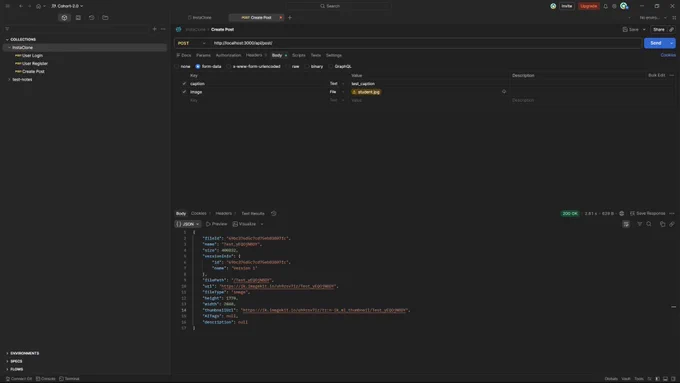Open the JSON response format dropdown
The width and height of the screenshot is (680, 383).
[x=188, y=224]
